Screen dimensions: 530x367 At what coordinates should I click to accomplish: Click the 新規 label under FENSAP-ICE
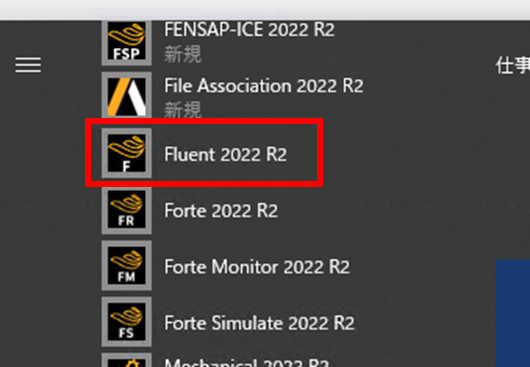[183, 54]
